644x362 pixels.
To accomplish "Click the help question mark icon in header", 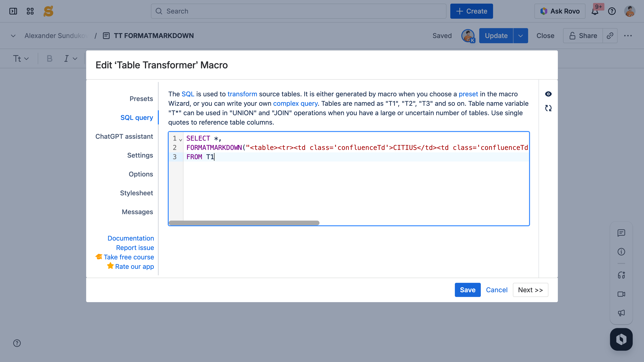I will 612,11.
